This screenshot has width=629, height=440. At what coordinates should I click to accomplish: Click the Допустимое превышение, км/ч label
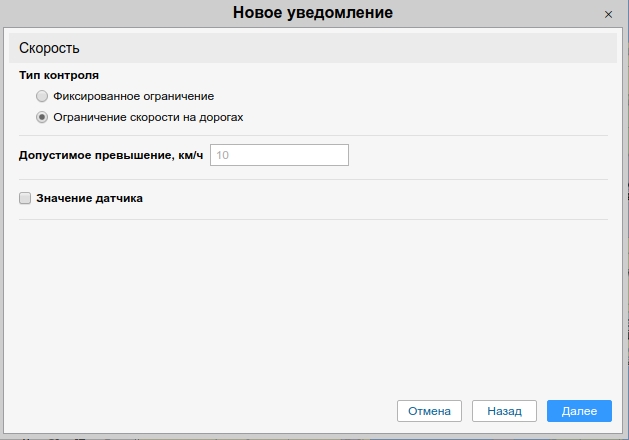pos(111,155)
